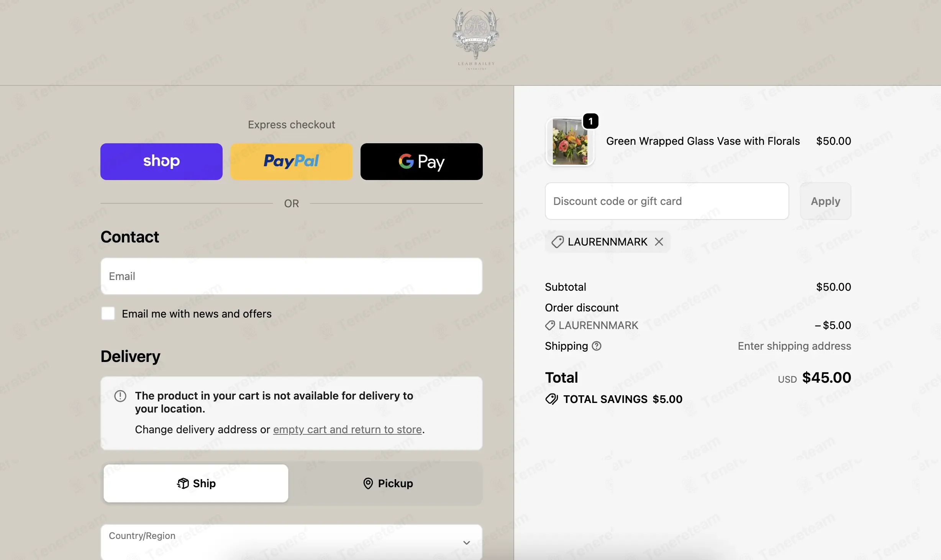Click the Email input field

pyautogui.click(x=291, y=276)
